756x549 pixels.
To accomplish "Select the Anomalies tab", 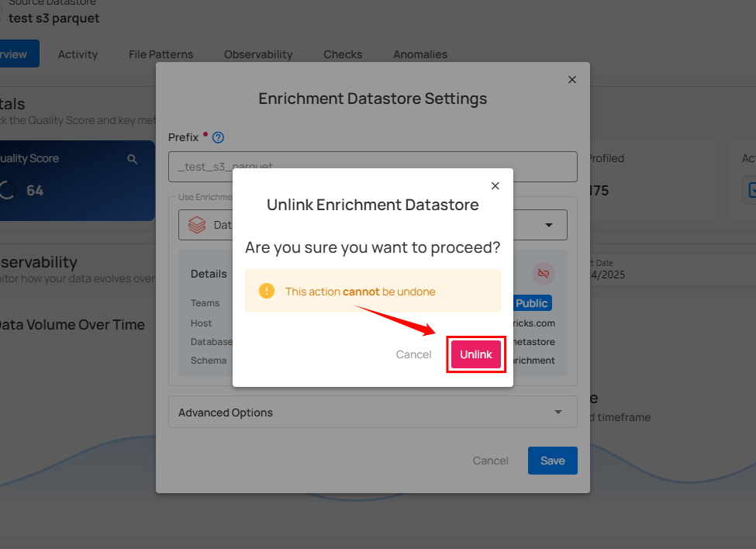I will point(419,54).
